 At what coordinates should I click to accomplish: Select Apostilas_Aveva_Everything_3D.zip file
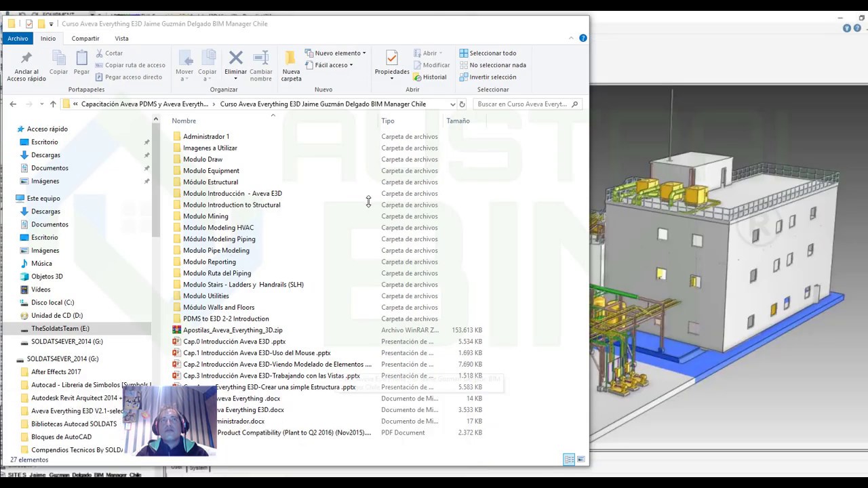point(233,330)
